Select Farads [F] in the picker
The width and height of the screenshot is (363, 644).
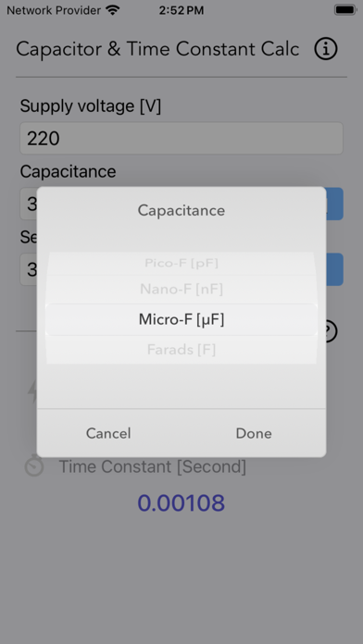181,350
